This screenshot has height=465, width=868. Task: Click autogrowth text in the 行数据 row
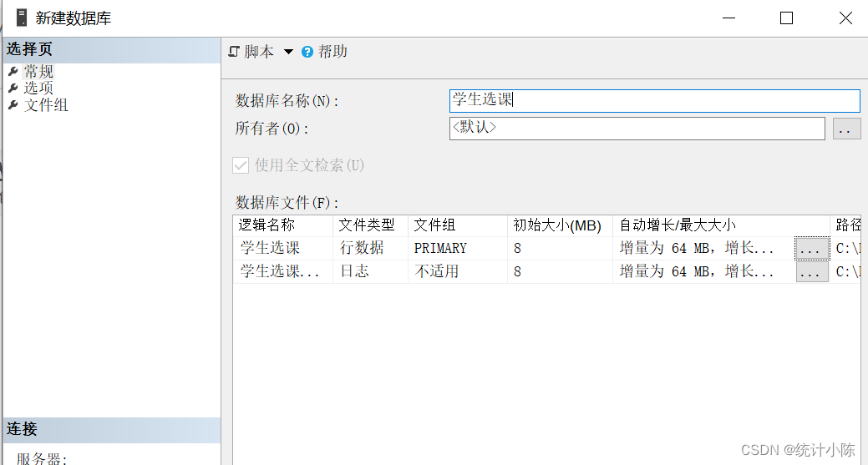[697, 248]
